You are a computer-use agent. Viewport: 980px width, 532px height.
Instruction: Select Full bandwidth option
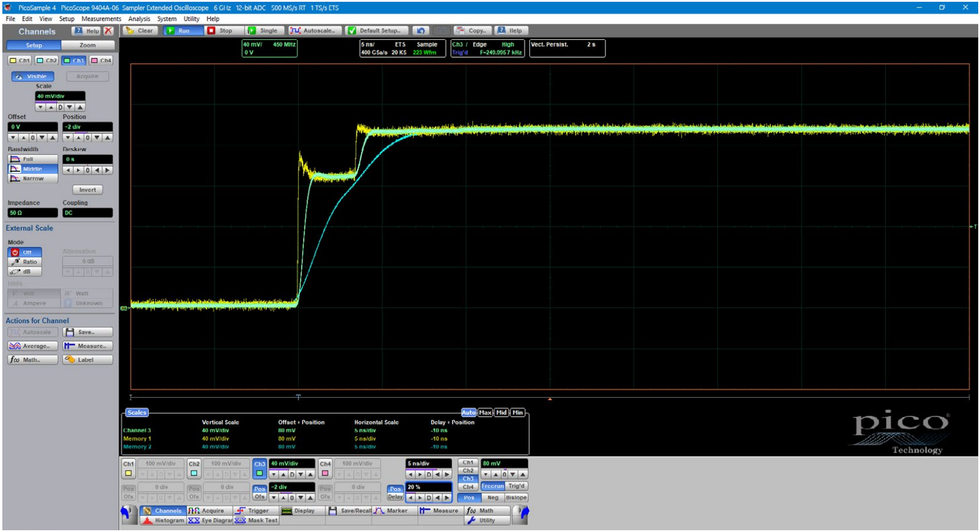click(33, 159)
